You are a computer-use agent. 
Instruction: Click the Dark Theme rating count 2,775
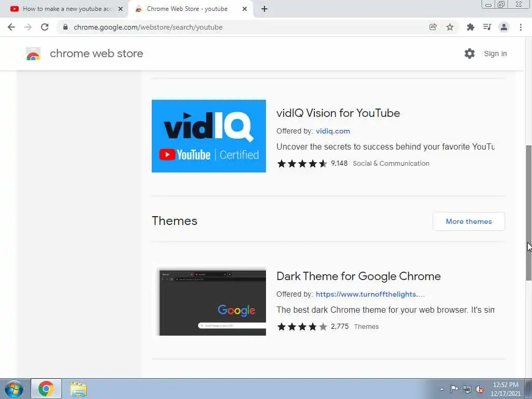(340, 327)
